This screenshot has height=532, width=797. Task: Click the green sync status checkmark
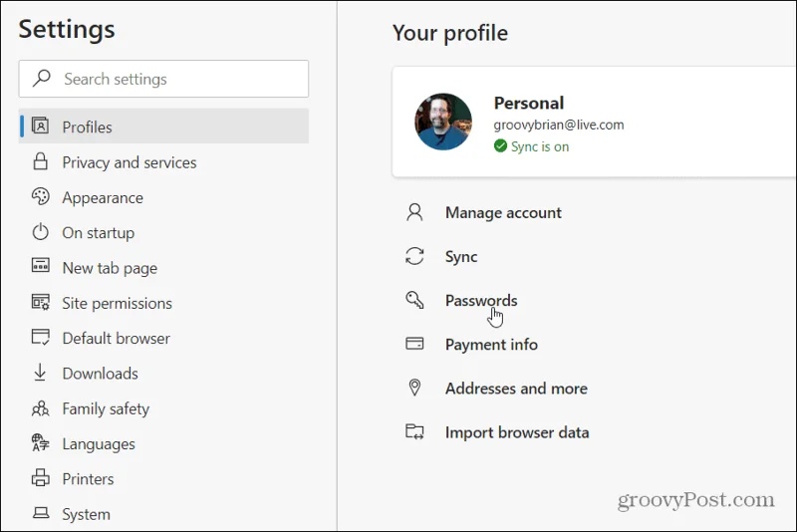500,146
